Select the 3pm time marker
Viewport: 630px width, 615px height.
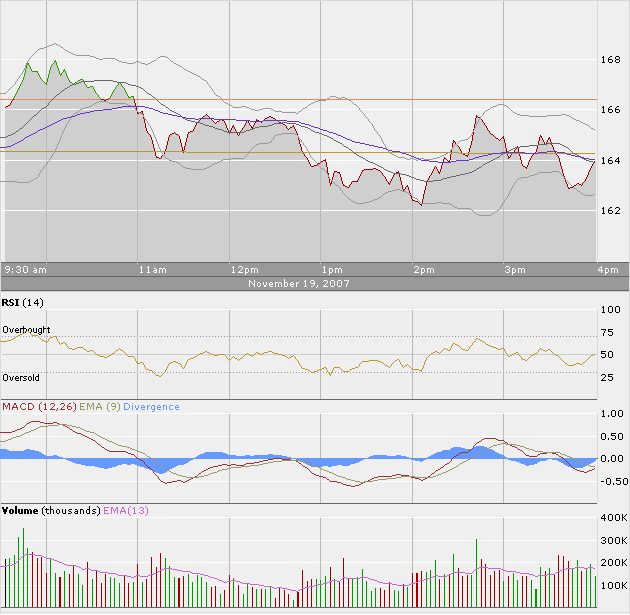tap(515, 270)
